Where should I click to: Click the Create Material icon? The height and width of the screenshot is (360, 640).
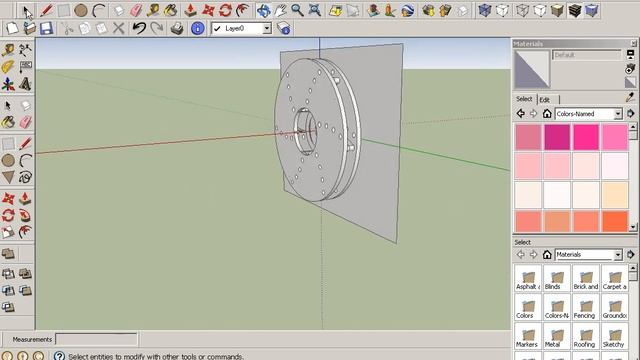click(x=630, y=69)
